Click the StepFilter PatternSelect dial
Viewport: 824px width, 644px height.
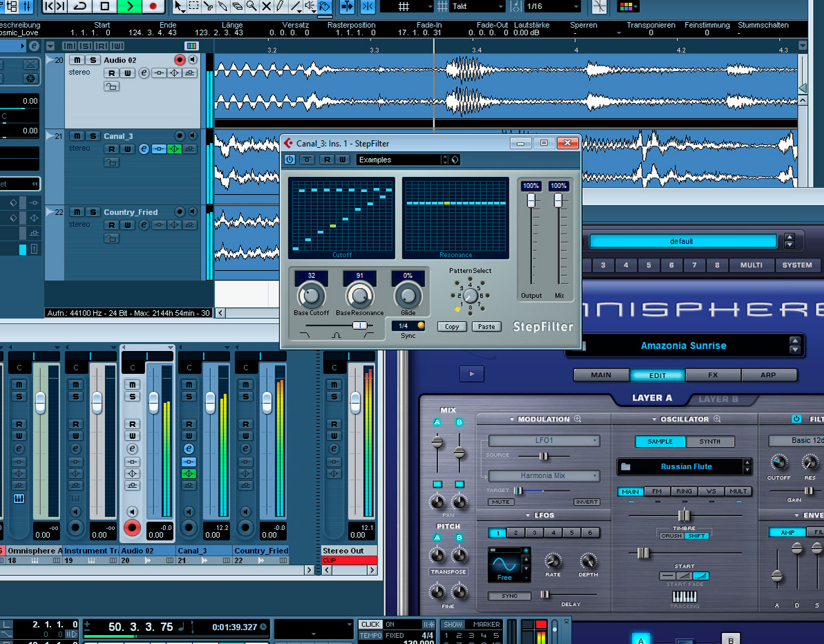click(x=470, y=296)
